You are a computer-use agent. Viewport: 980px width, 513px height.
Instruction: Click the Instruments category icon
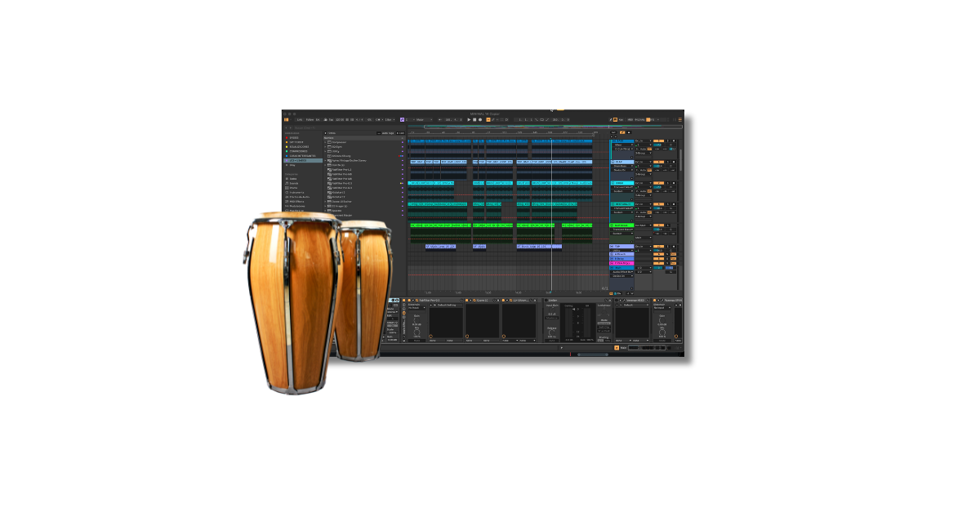(287, 193)
